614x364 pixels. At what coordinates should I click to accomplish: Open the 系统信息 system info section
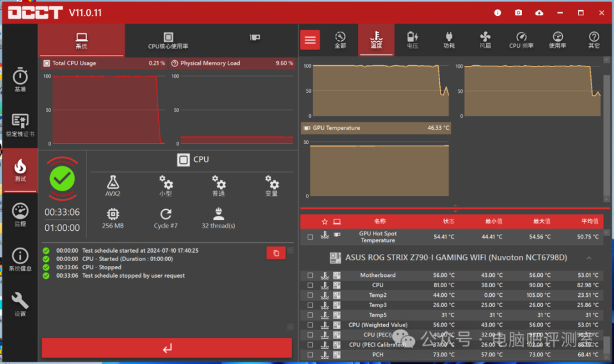pyautogui.click(x=20, y=259)
